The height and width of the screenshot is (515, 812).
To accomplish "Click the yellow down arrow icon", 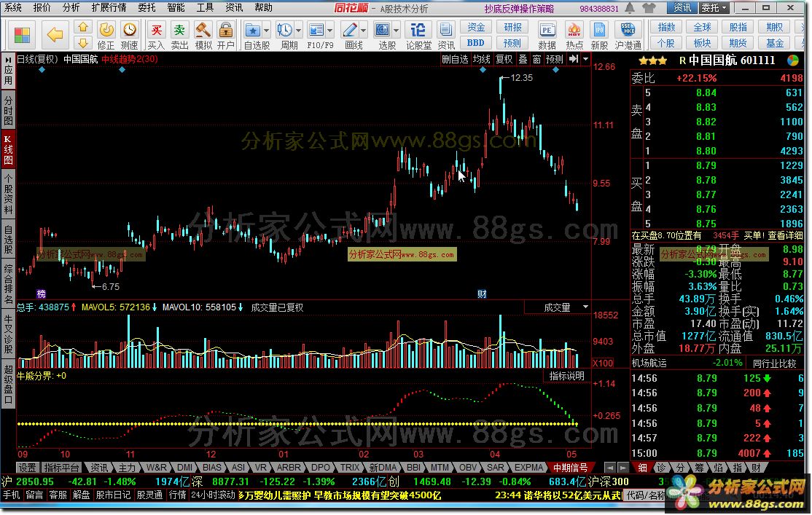I will point(83,42).
